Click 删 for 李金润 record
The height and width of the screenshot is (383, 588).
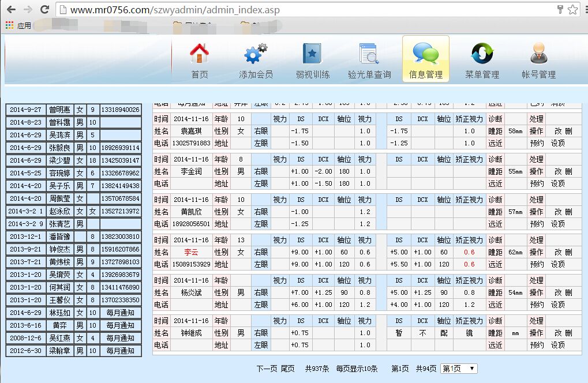pyautogui.click(x=568, y=172)
